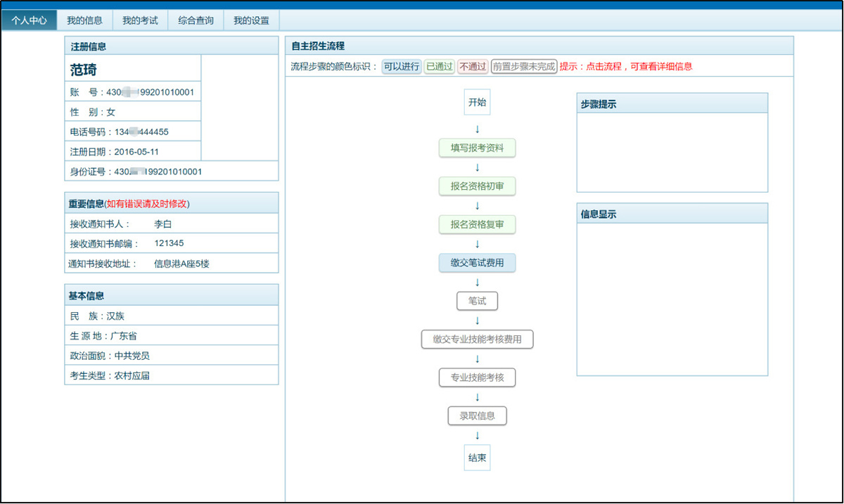Viewport: 844px width, 504px height.
Task: Click the blue 可以进行 legend swatch
Action: (401, 67)
